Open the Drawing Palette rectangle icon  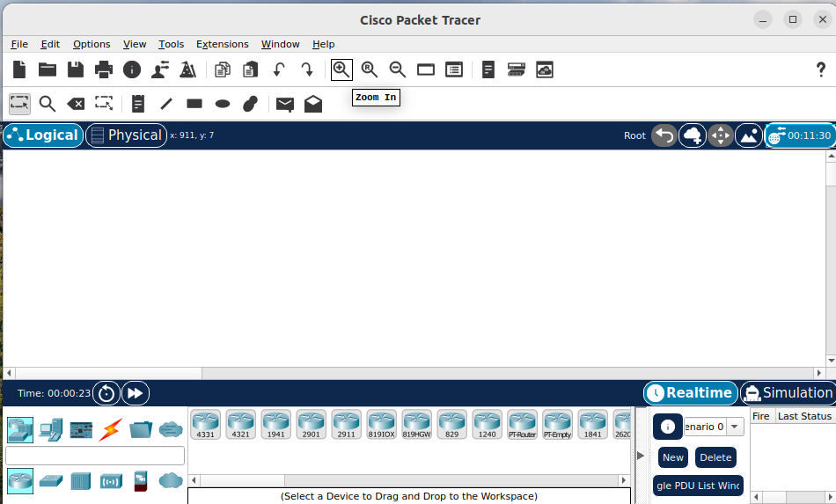pyautogui.click(x=425, y=69)
